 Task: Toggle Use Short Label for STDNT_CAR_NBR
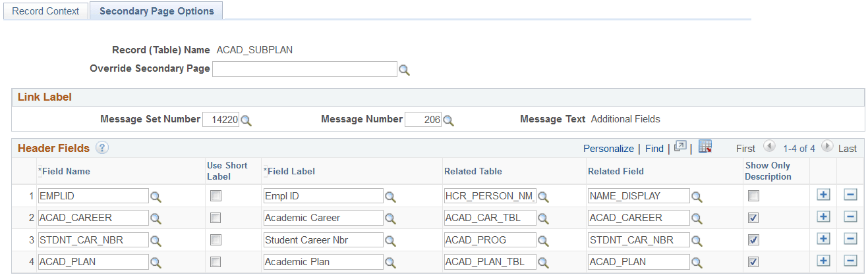point(216,240)
